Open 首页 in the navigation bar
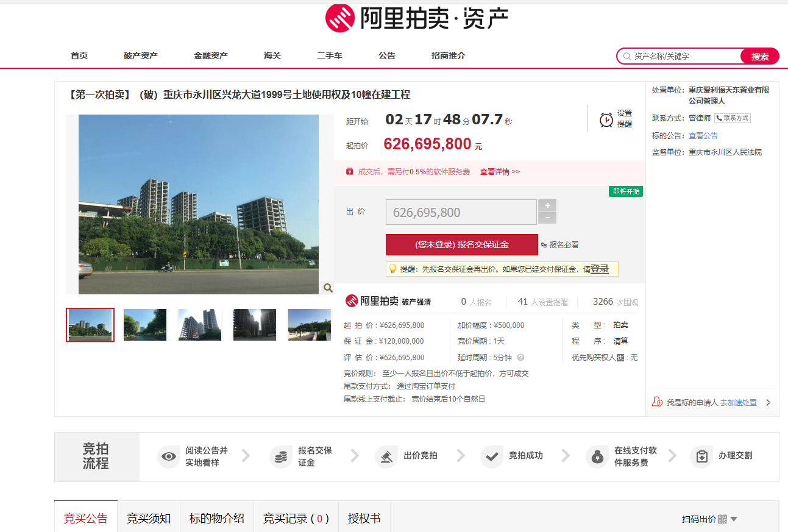 point(79,55)
